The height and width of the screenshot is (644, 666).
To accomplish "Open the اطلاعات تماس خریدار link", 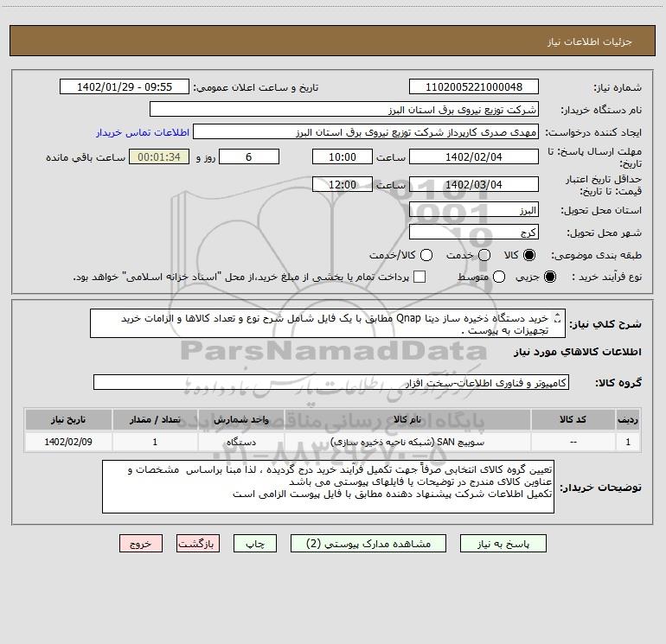I will pos(143,132).
